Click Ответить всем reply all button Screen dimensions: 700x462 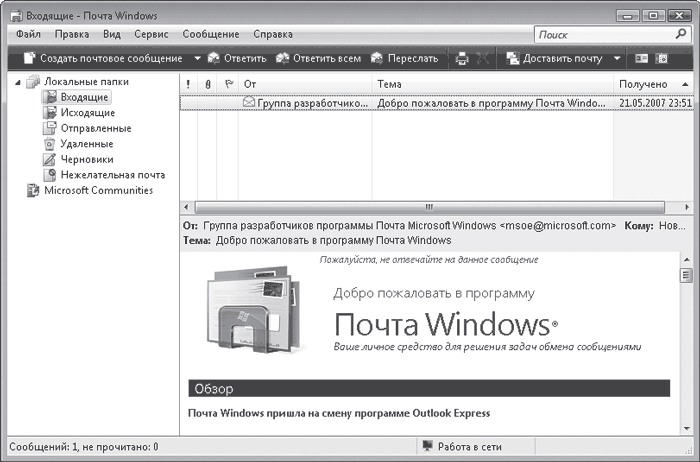click(319, 58)
